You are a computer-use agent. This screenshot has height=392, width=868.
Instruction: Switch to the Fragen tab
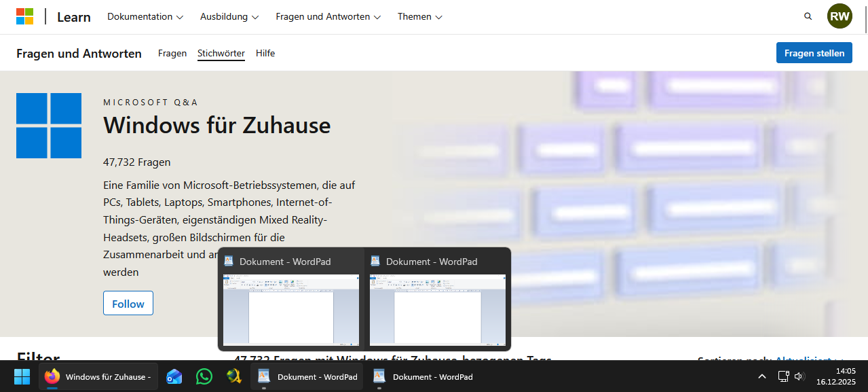click(172, 53)
